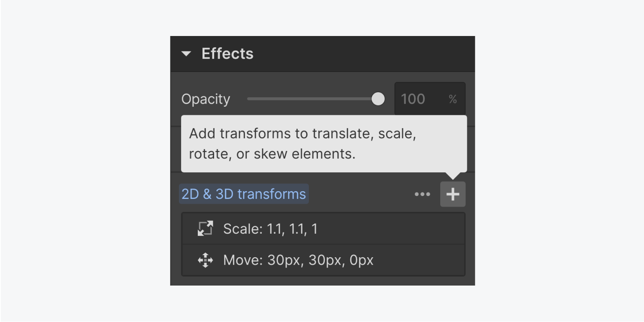Click the % unit in the Opacity field
Image resolution: width=644 pixels, height=322 pixels.
pos(453,99)
